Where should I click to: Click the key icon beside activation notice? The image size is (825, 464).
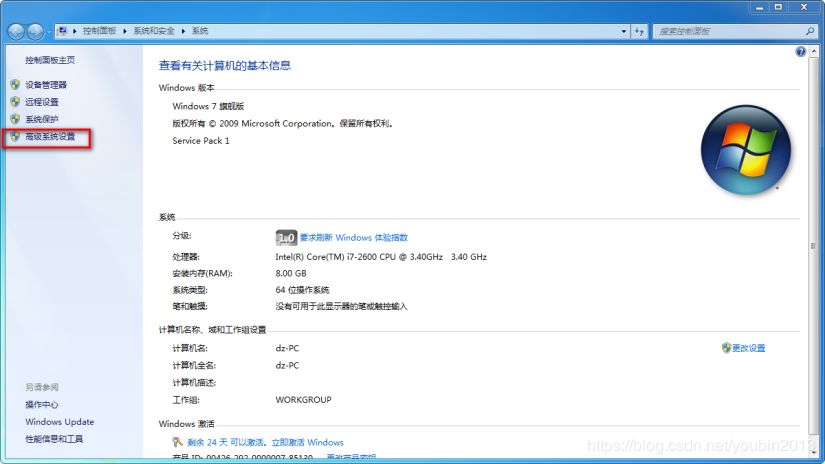click(x=178, y=442)
